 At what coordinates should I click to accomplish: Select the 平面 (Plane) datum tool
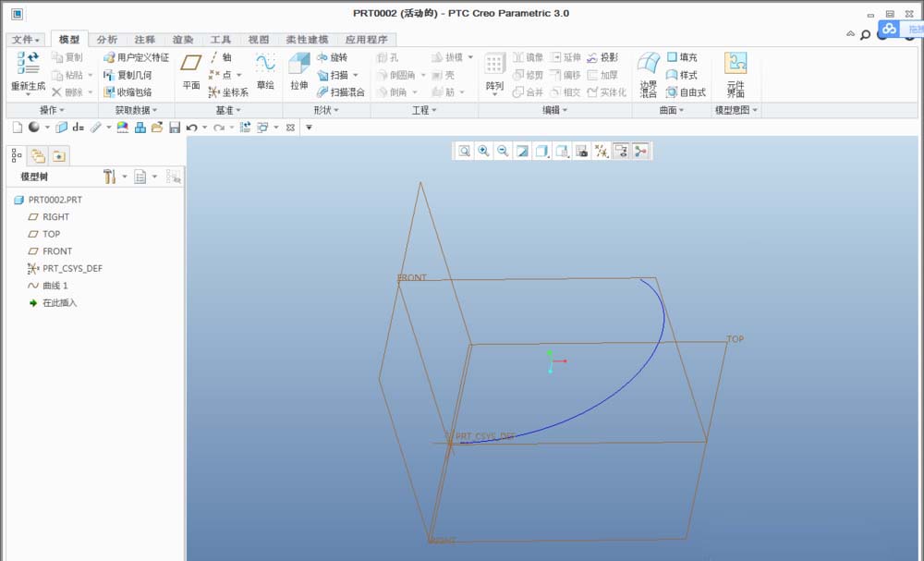coord(191,71)
